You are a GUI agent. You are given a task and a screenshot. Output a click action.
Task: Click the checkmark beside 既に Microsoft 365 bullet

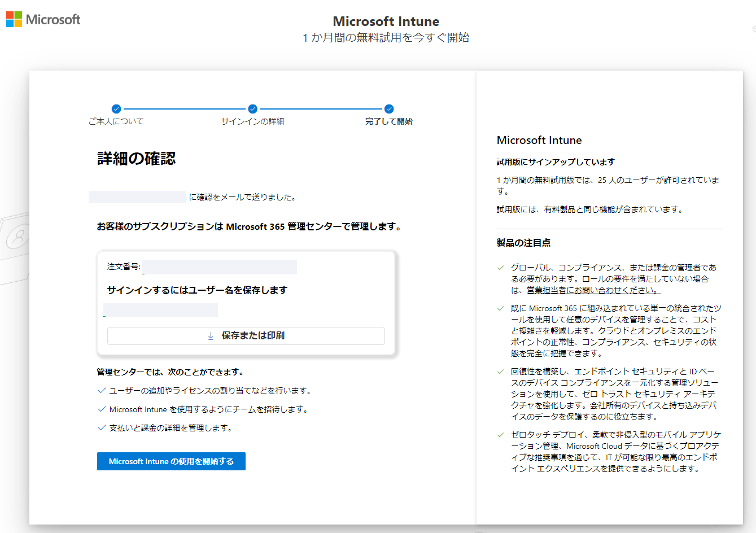click(500, 308)
